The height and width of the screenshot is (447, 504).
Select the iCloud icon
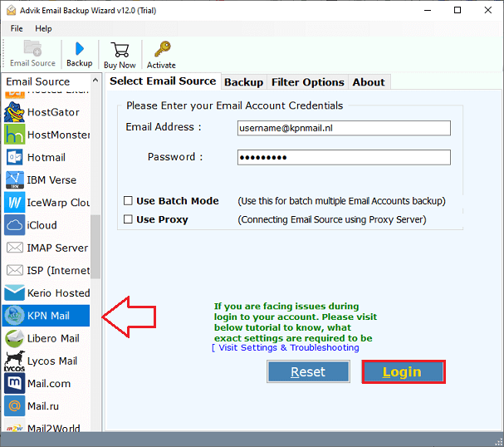click(14, 225)
